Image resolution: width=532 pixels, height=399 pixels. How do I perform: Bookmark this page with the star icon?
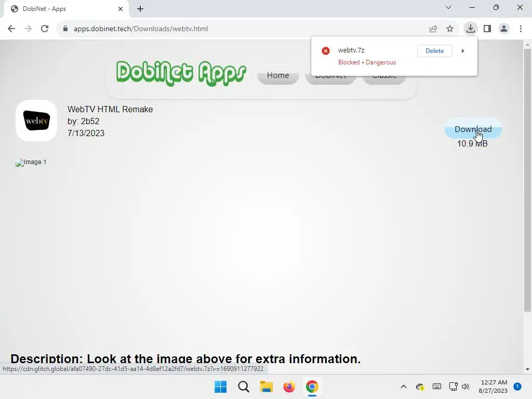tap(450, 29)
